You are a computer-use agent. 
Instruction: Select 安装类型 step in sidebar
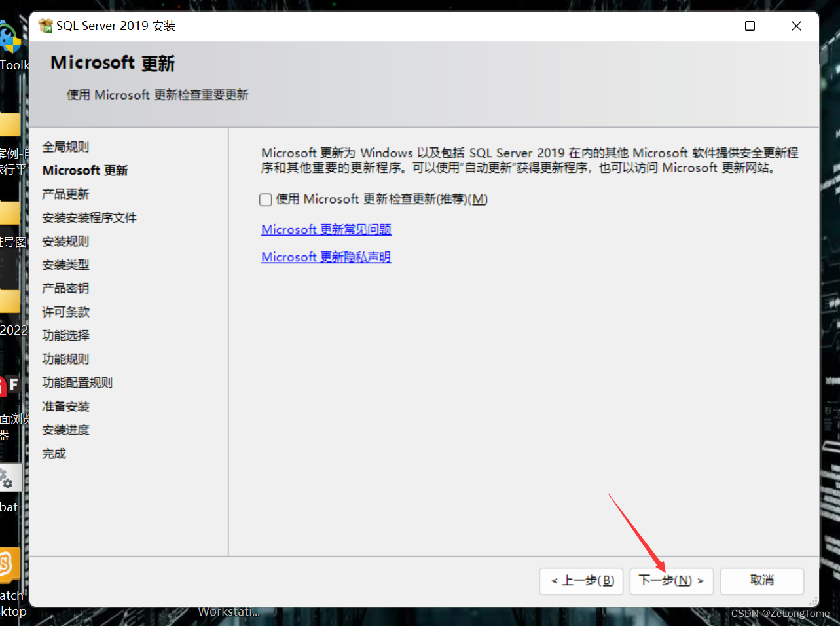(65, 265)
